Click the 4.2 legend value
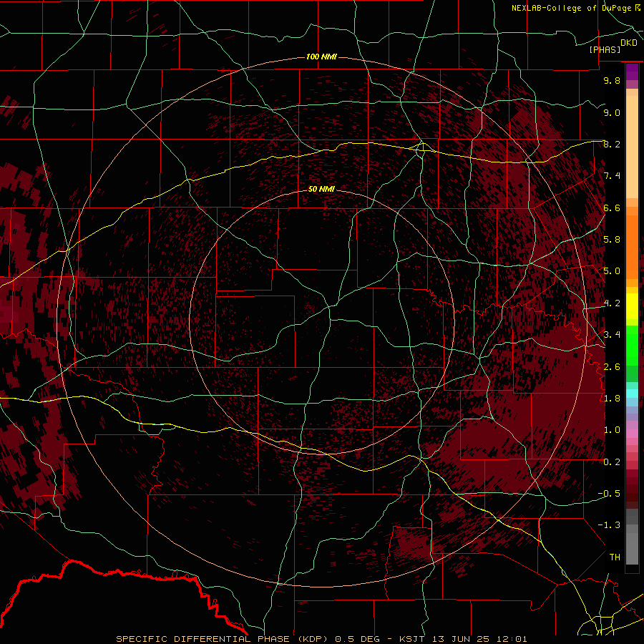This screenshot has height=644, width=644. [612, 303]
